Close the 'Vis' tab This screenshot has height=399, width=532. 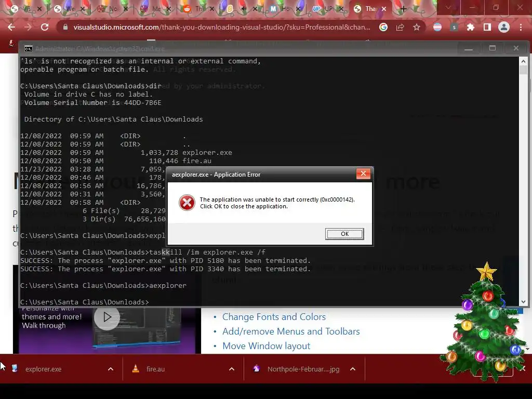click(x=39, y=9)
